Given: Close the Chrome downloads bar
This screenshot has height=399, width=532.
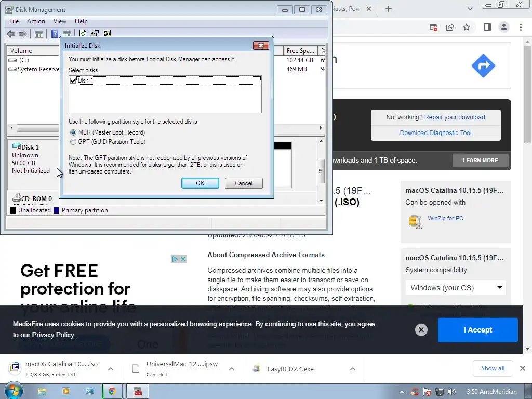Looking at the screenshot, I should pos(523,368).
